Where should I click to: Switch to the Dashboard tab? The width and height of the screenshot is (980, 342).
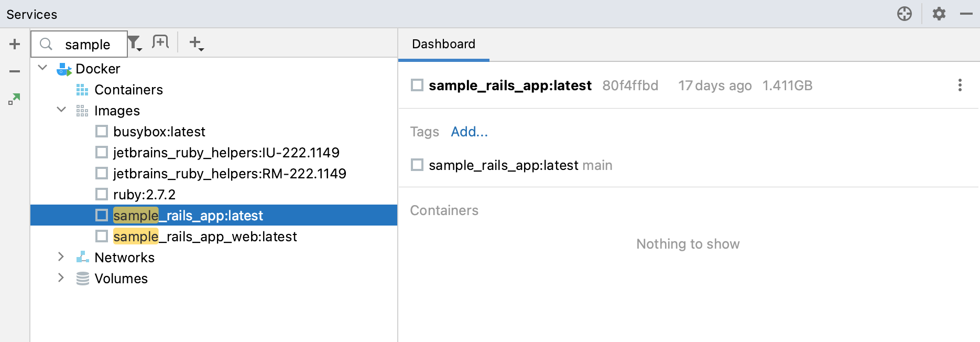(x=443, y=44)
